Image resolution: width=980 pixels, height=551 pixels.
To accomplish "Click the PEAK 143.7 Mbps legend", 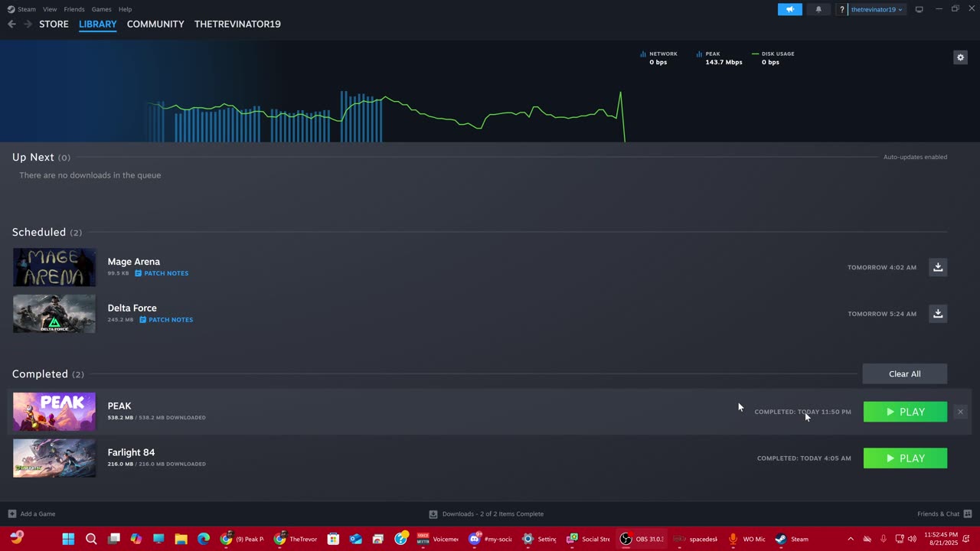I will (x=720, y=58).
